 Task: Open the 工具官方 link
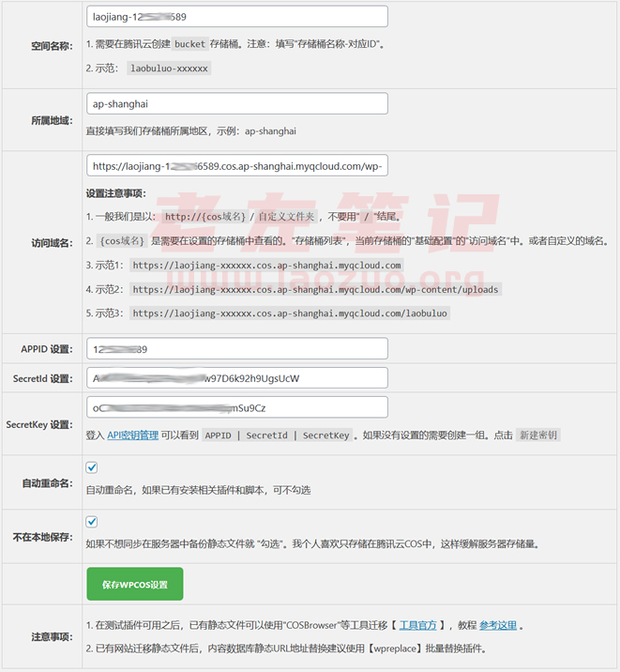pos(419,626)
